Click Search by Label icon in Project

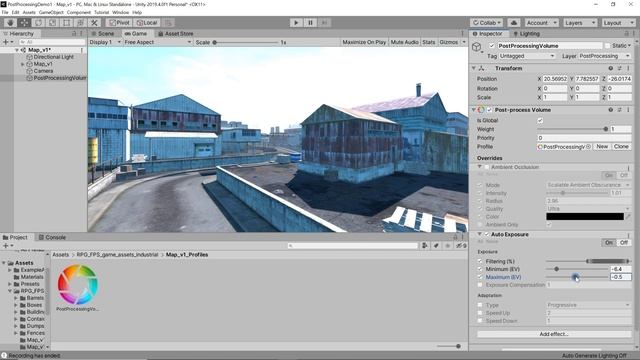[436, 245]
